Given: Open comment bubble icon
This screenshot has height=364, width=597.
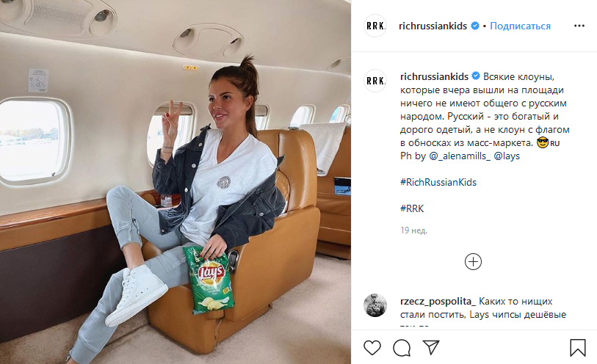Looking at the screenshot, I should click(x=402, y=348).
